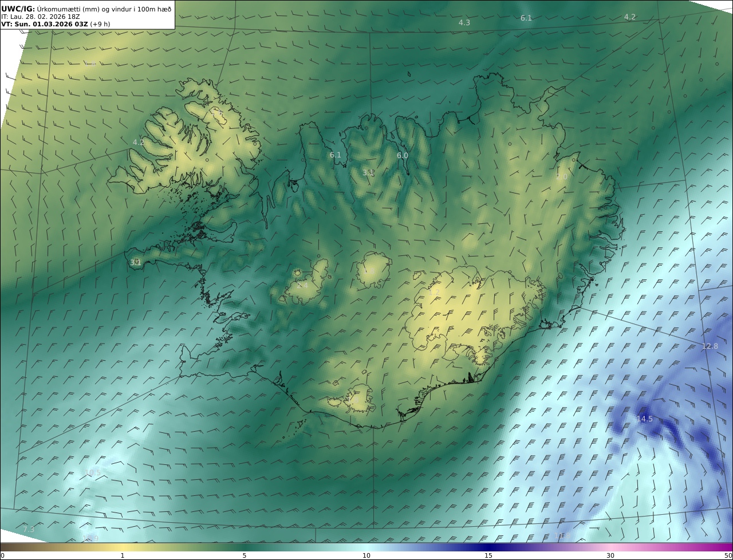Click the Mýrdalsjökull glacier outline near south coast
Image resolution: width=733 pixels, height=560 pixels.
coord(359,399)
